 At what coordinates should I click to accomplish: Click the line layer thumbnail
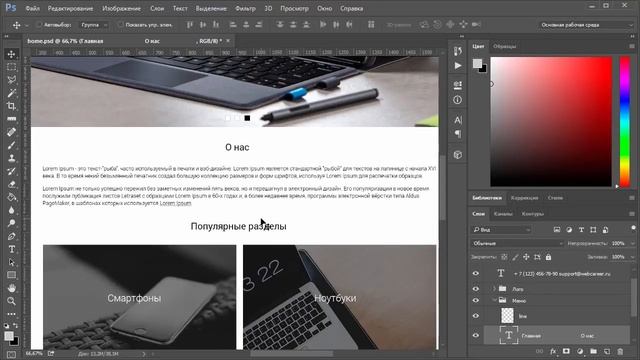507,316
